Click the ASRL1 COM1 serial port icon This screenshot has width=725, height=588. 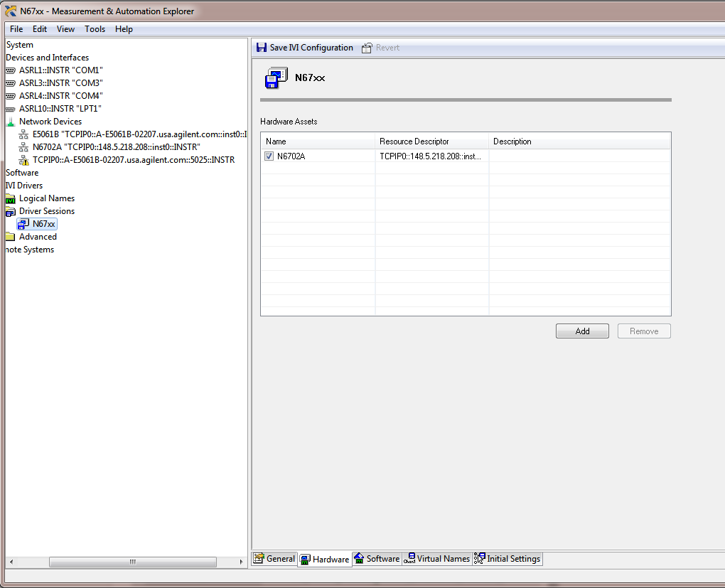(10, 70)
